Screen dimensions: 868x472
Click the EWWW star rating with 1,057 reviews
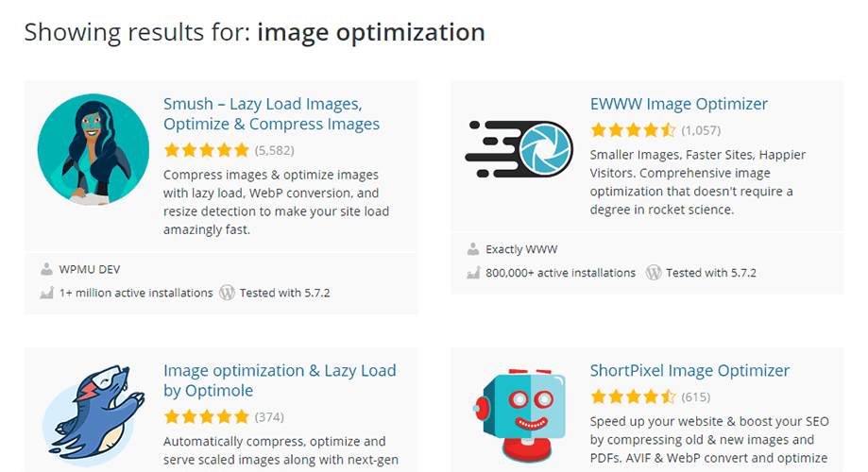[633, 130]
